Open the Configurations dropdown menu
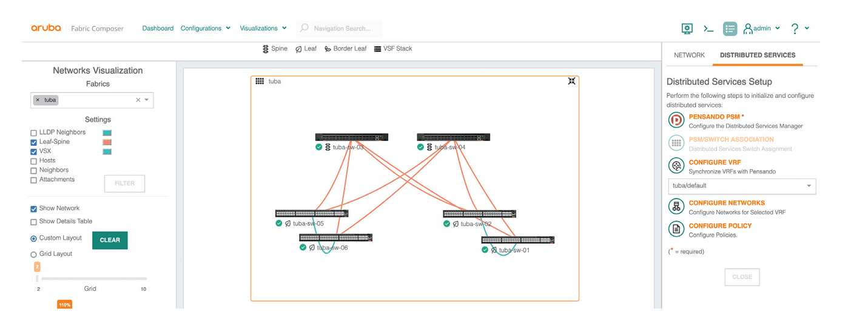868x314 pixels. coord(206,29)
